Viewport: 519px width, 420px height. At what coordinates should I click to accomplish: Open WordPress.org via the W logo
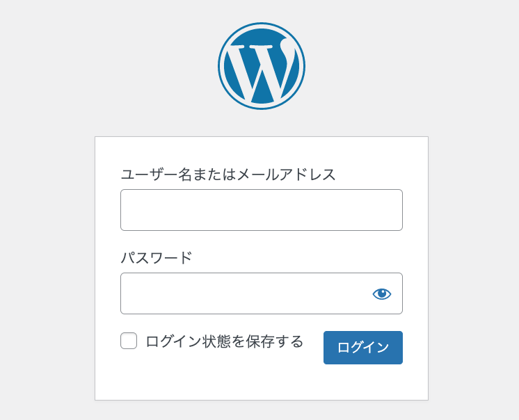point(262,66)
